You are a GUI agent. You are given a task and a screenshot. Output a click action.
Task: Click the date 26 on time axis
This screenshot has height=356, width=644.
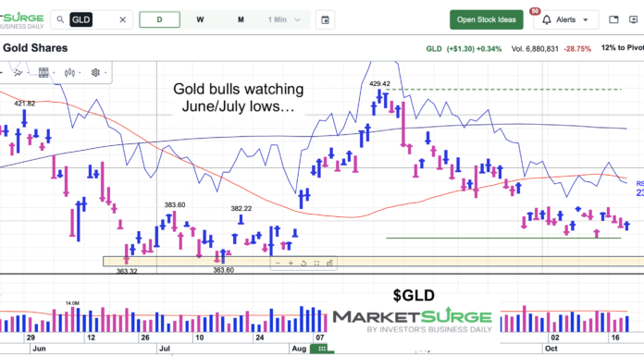(145, 338)
